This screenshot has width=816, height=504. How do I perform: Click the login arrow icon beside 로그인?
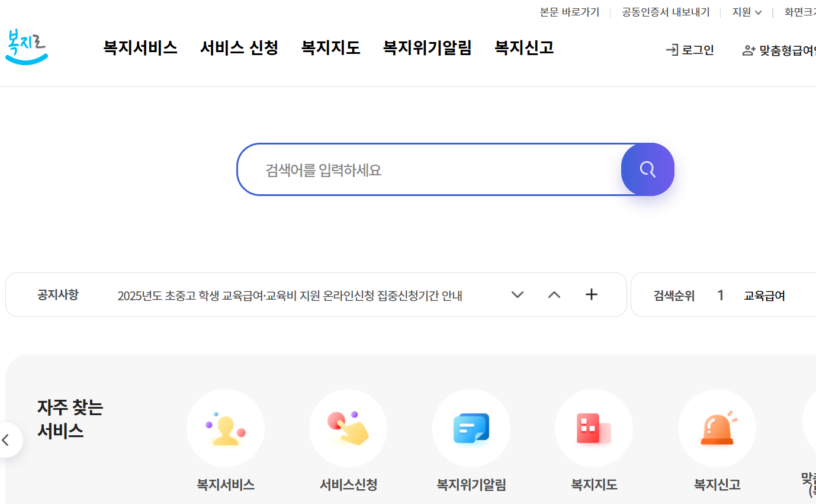[672, 50]
